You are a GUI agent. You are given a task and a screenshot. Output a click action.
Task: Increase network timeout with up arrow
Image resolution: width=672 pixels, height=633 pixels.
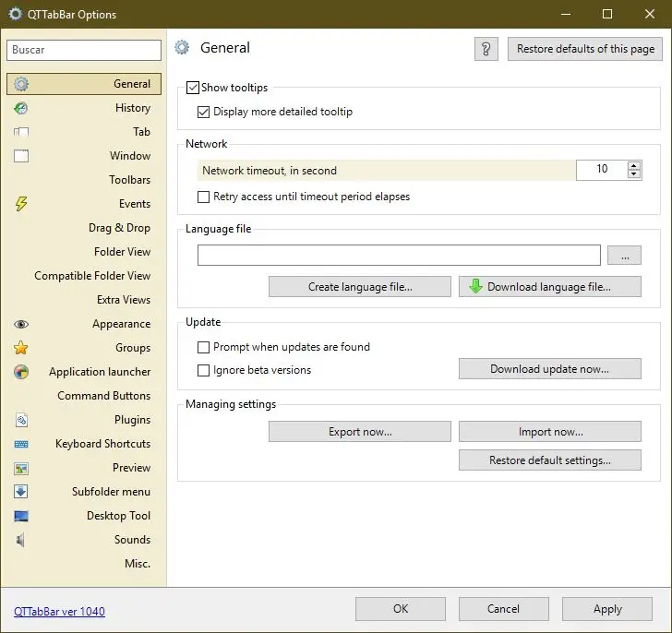tap(634, 165)
